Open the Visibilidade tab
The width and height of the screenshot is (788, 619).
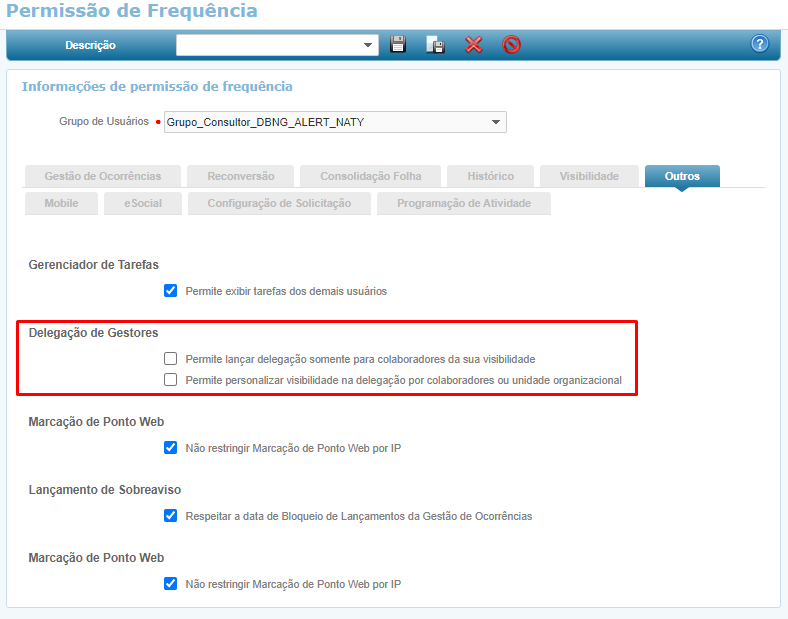click(x=588, y=176)
